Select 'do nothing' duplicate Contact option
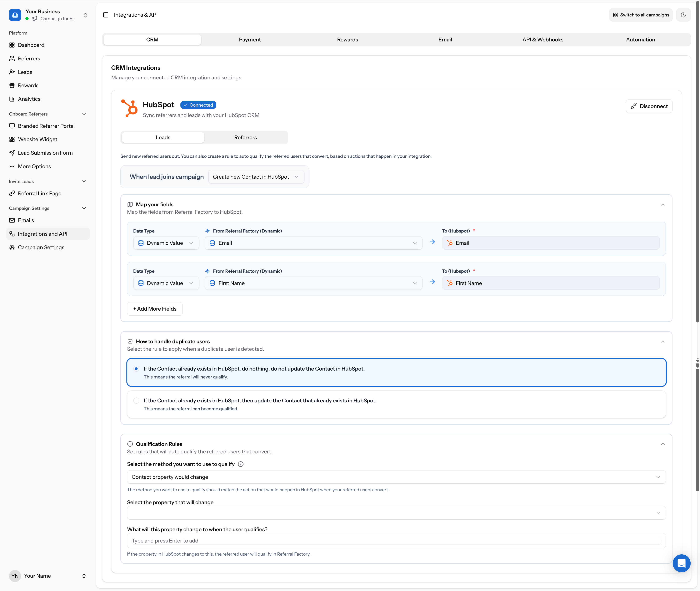The image size is (700, 591). [x=136, y=368]
